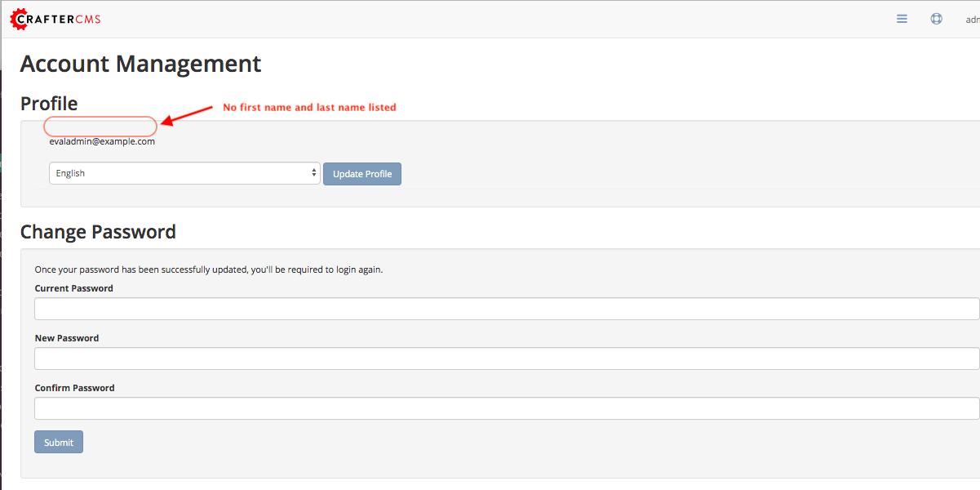Viewport: 980px width, 490px height.
Task: Open the hamburger navigation menu
Action: [902, 18]
